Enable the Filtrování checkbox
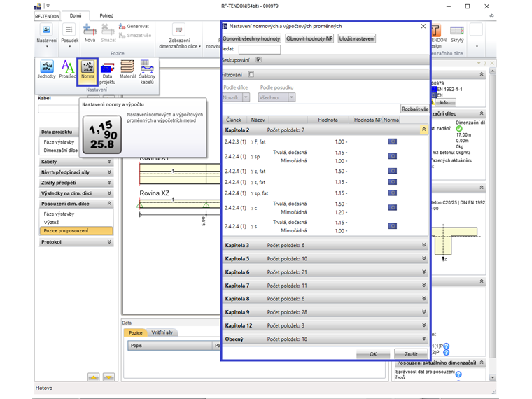 pos(251,74)
